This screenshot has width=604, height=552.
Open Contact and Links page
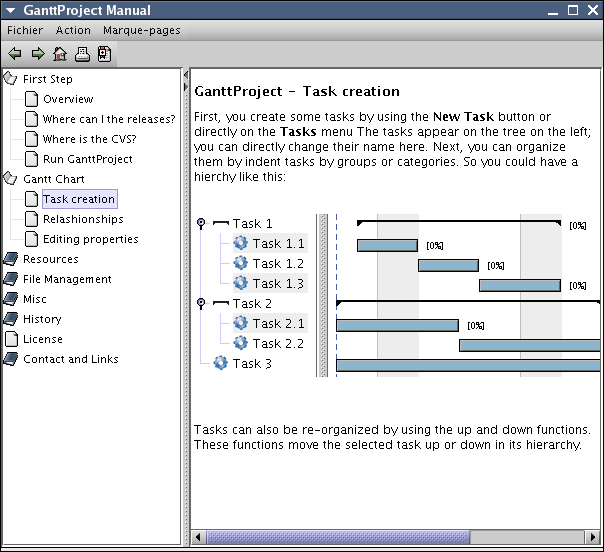71,359
